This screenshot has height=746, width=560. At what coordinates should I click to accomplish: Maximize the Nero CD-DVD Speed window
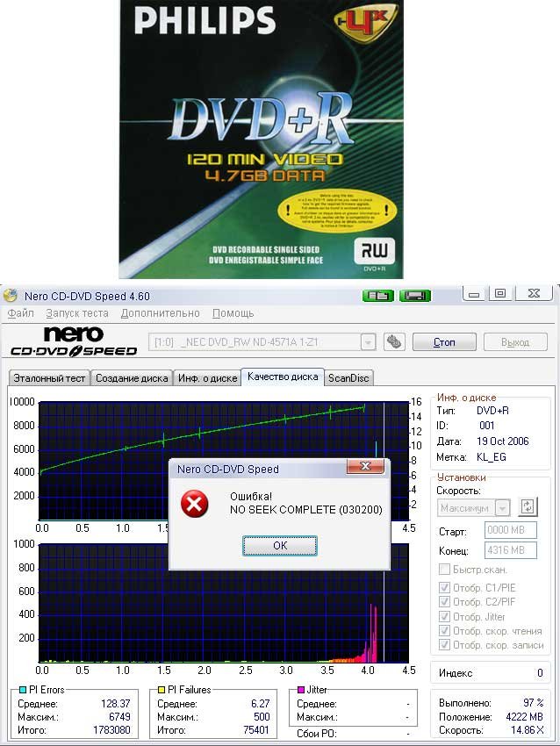[x=500, y=293]
